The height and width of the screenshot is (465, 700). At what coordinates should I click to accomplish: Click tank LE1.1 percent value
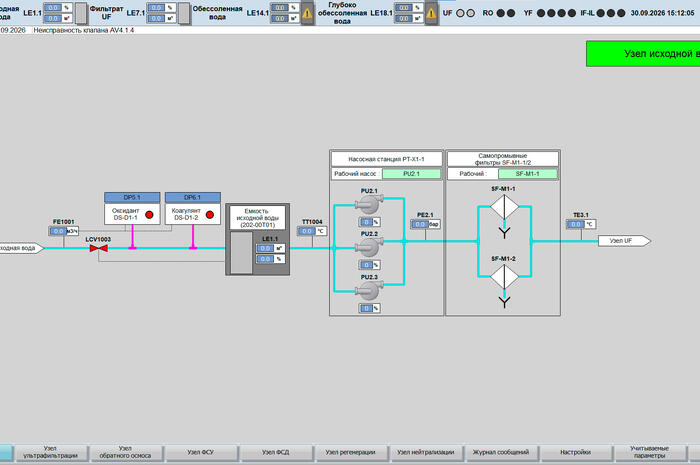pyautogui.click(x=265, y=259)
